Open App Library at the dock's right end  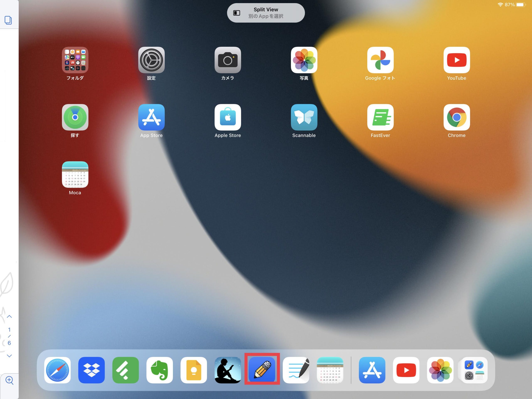pyautogui.click(x=474, y=370)
